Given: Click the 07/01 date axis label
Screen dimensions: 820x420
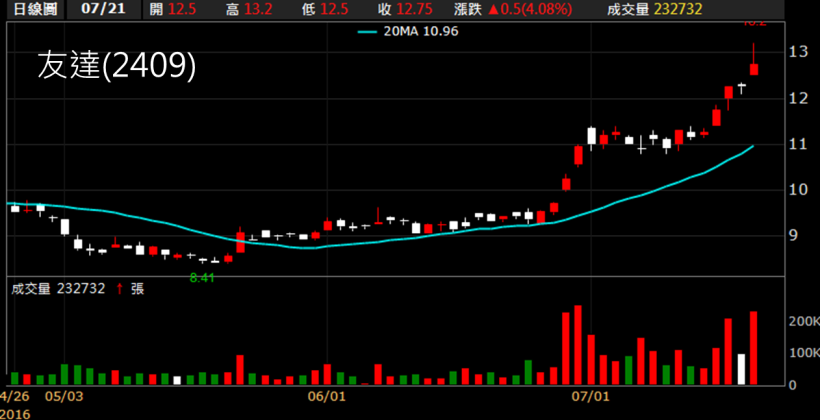Looking at the screenshot, I should tap(590, 397).
